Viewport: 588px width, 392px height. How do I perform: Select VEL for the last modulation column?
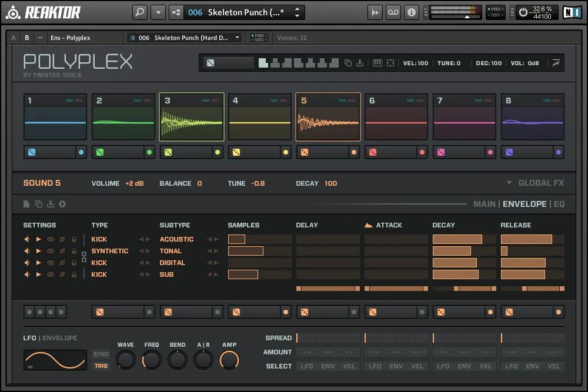(x=553, y=366)
